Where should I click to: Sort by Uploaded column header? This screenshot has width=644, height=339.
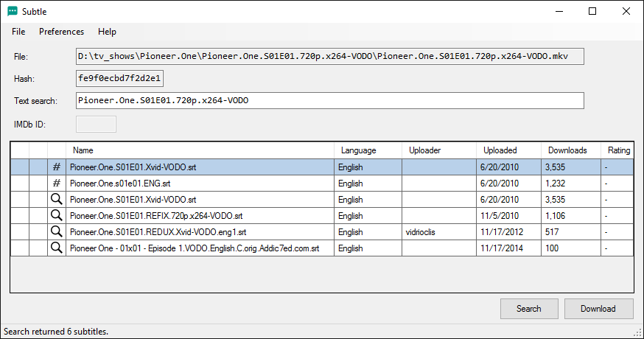509,150
